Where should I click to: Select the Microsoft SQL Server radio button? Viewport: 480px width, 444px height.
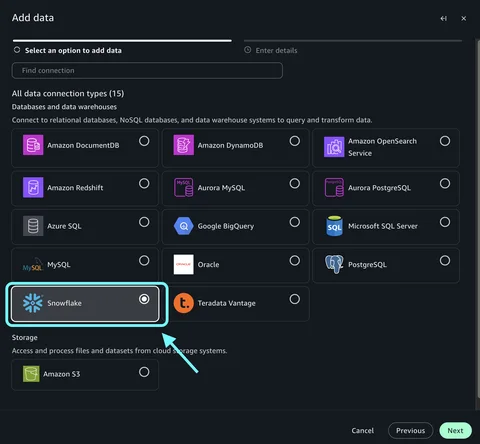[445, 222]
